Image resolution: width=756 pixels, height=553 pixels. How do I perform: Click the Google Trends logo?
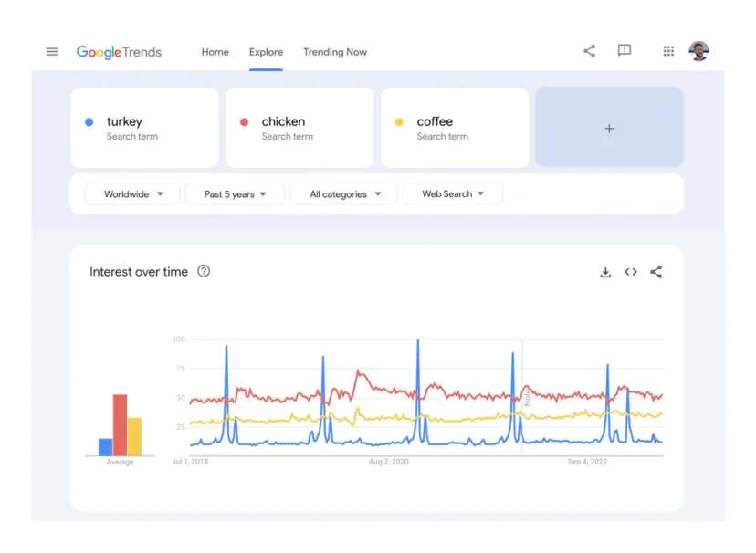pyautogui.click(x=119, y=52)
